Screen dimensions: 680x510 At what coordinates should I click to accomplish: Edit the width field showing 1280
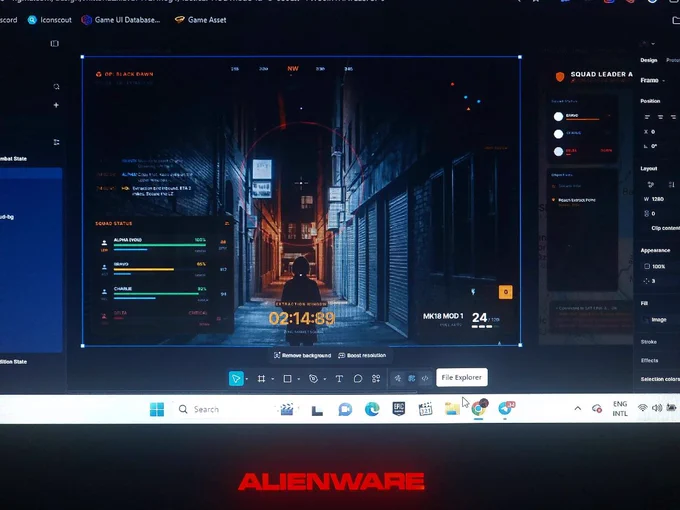pyautogui.click(x=655, y=199)
